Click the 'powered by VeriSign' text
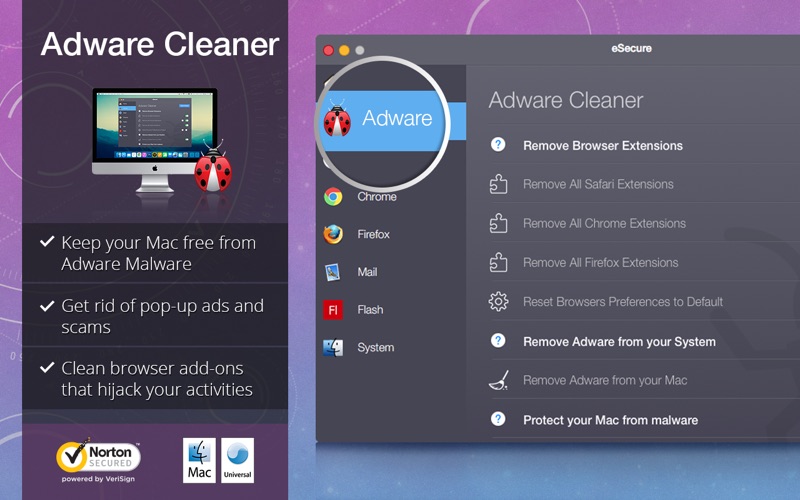 point(98,479)
